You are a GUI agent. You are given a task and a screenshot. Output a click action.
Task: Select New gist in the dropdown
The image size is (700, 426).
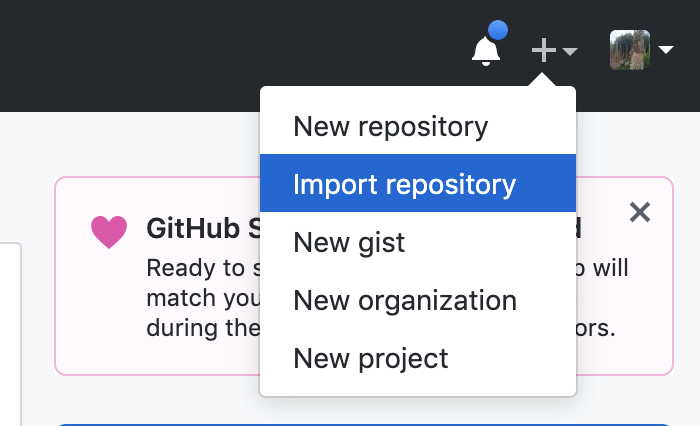click(349, 242)
